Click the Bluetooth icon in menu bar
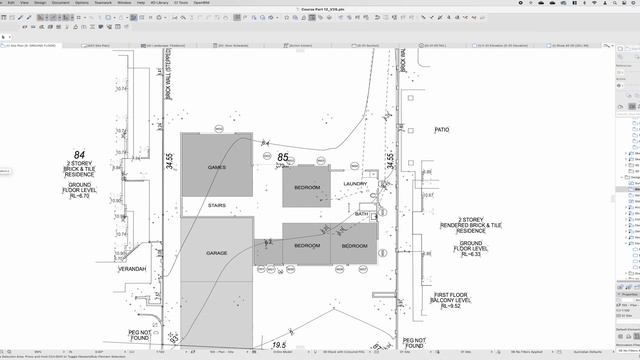 point(584,2)
